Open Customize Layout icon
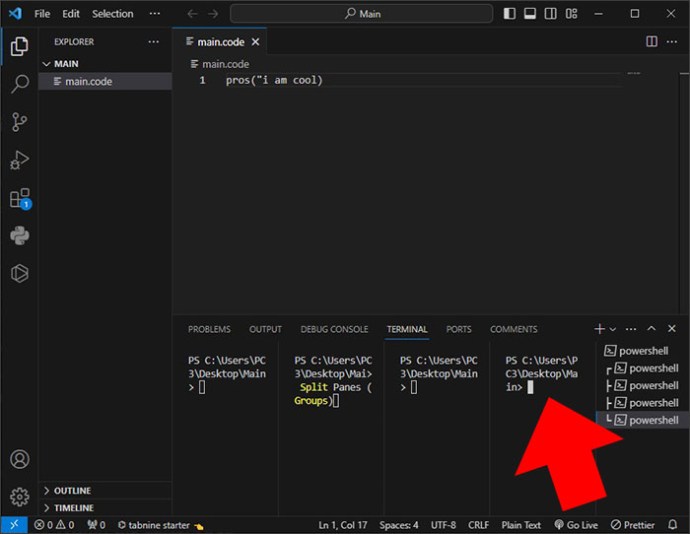The height and width of the screenshot is (534, 690). click(571, 14)
